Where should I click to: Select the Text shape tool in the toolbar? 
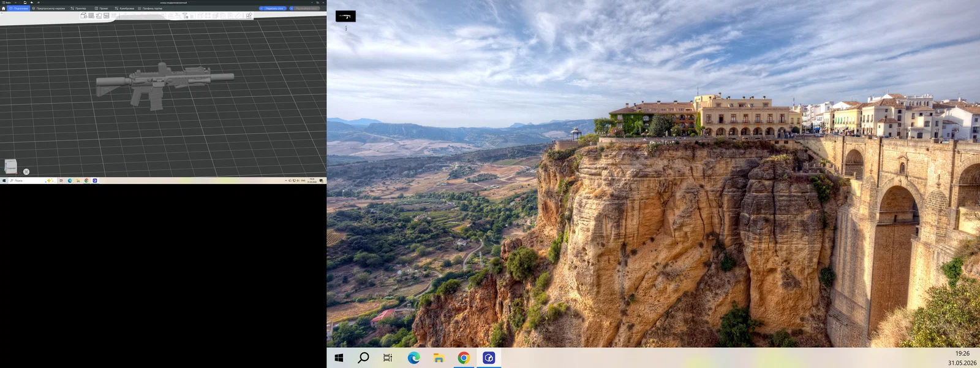(x=185, y=15)
